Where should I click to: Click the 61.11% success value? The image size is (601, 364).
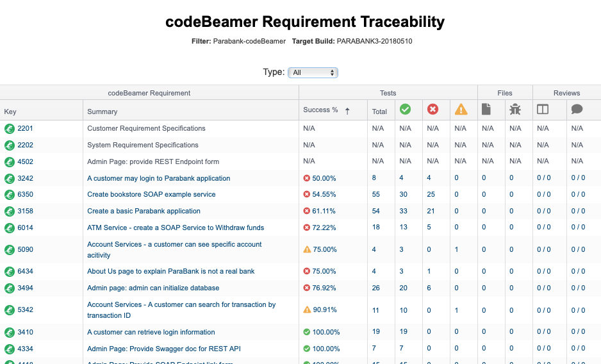click(324, 211)
